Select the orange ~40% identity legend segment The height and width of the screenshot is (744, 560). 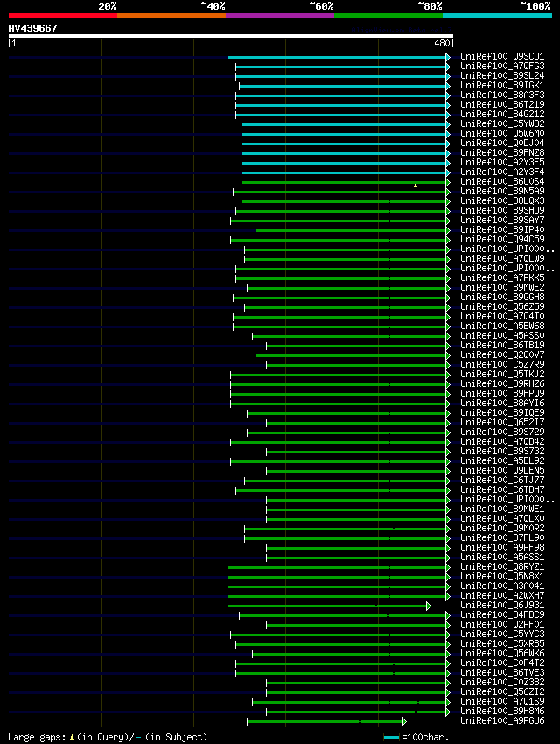click(171, 16)
